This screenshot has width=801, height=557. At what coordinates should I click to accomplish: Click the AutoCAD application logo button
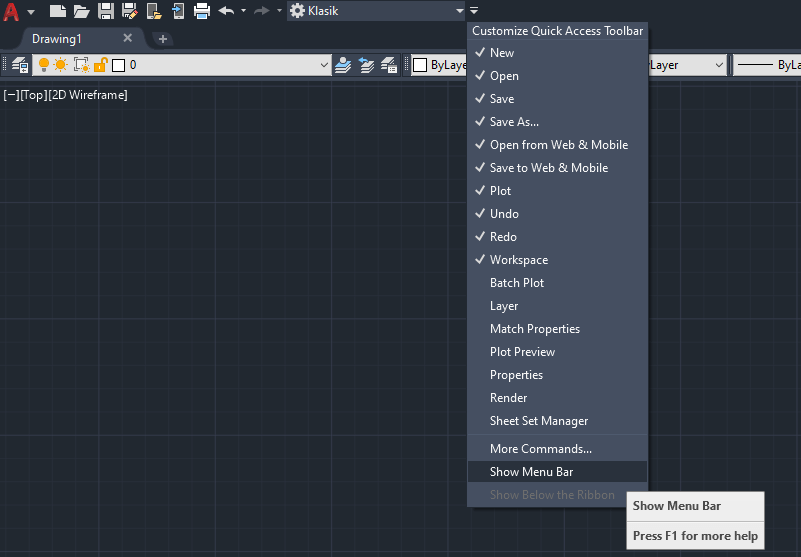click(x=12, y=11)
